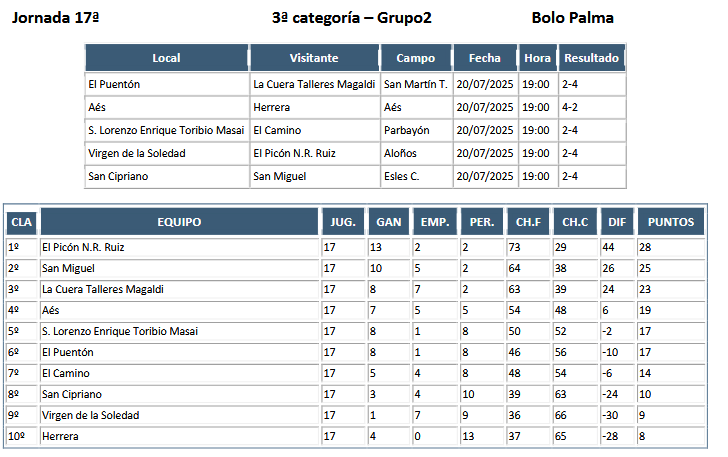Select the Resultado column header
The image size is (728, 457).
(592, 58)
